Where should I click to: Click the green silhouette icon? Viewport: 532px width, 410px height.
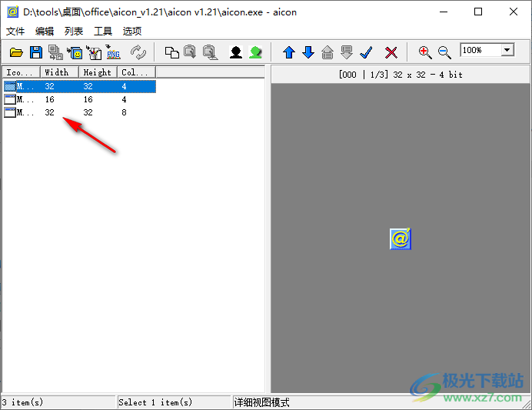coord(255,52)
